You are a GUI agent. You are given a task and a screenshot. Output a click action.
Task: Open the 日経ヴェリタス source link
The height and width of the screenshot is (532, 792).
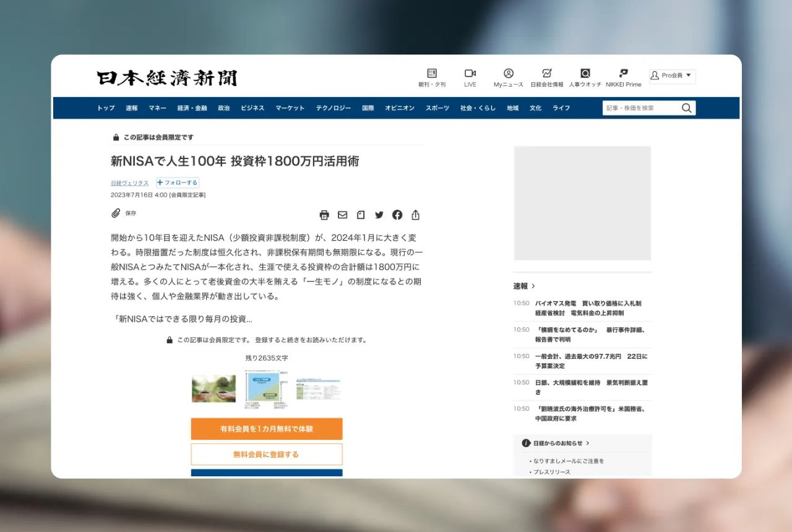130,183
